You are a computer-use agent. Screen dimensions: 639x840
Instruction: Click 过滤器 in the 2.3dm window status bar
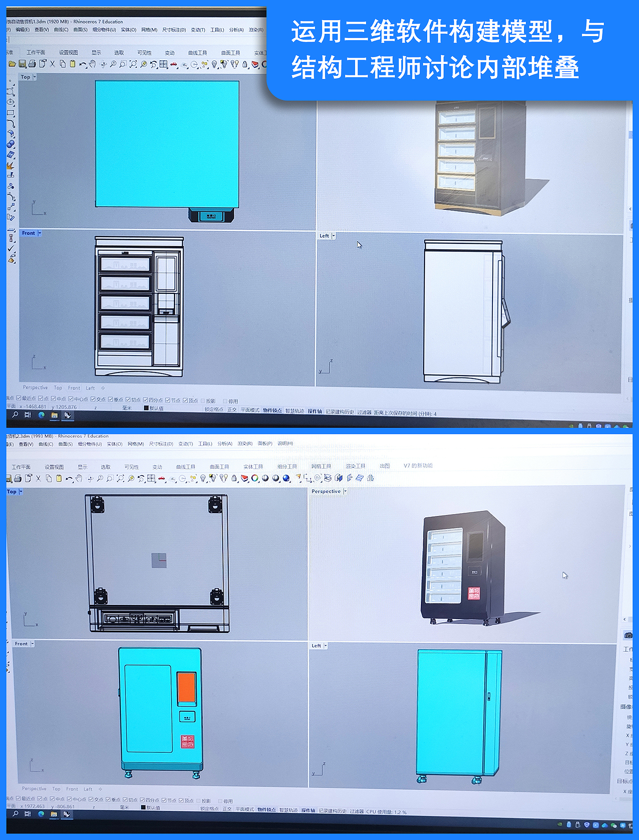point(357,811)
